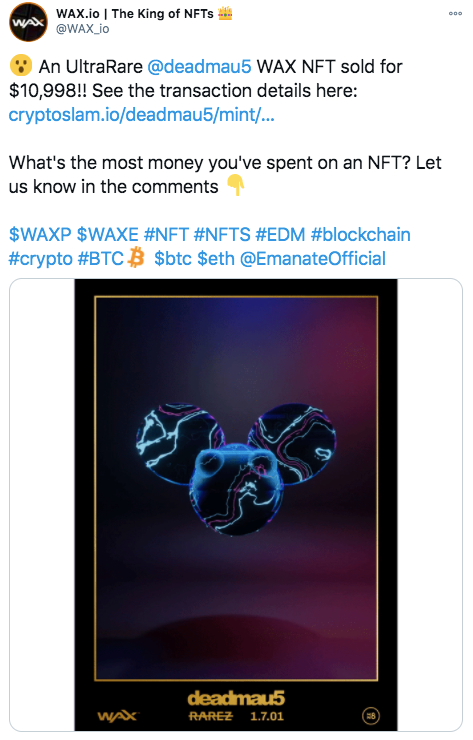This screenshot has width=473, height=740.
Task: Open the @WAX_io handle
Action: 83,29
